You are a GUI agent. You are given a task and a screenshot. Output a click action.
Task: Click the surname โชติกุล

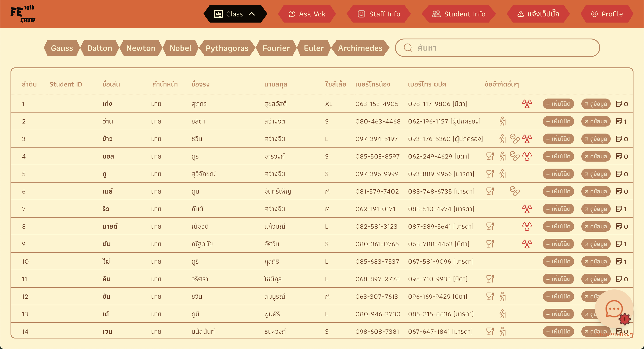273,279
